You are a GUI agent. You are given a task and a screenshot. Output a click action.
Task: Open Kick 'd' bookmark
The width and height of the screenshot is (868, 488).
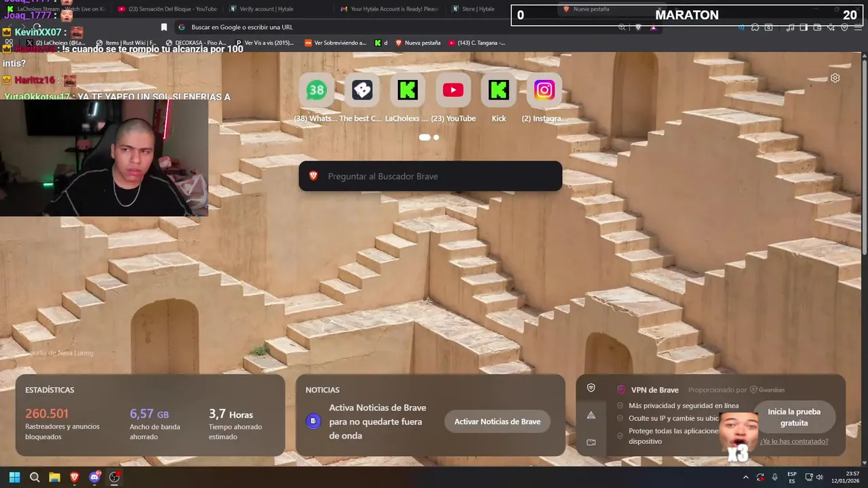[x=381, y=43]
